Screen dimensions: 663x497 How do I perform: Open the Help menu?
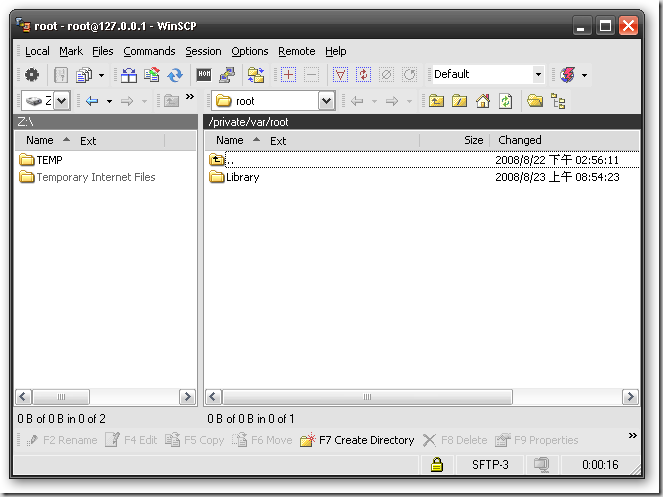coord(335,51)
